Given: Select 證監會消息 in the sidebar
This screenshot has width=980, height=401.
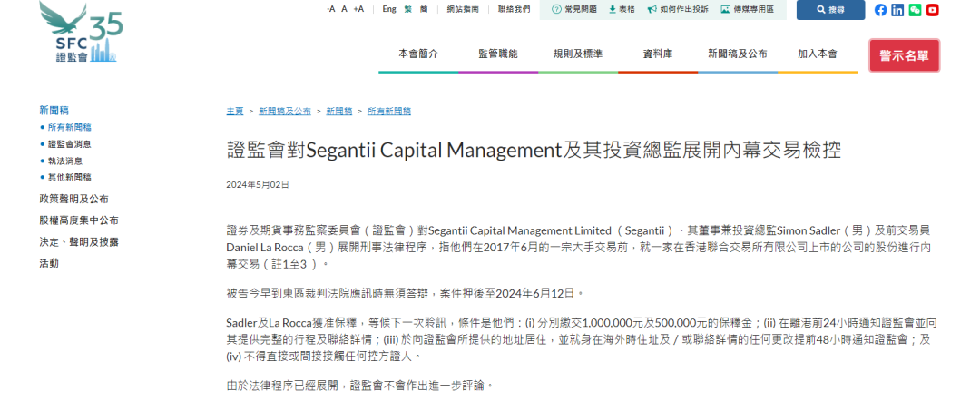Looking at the screenshot, I should (x=69, y=144).
